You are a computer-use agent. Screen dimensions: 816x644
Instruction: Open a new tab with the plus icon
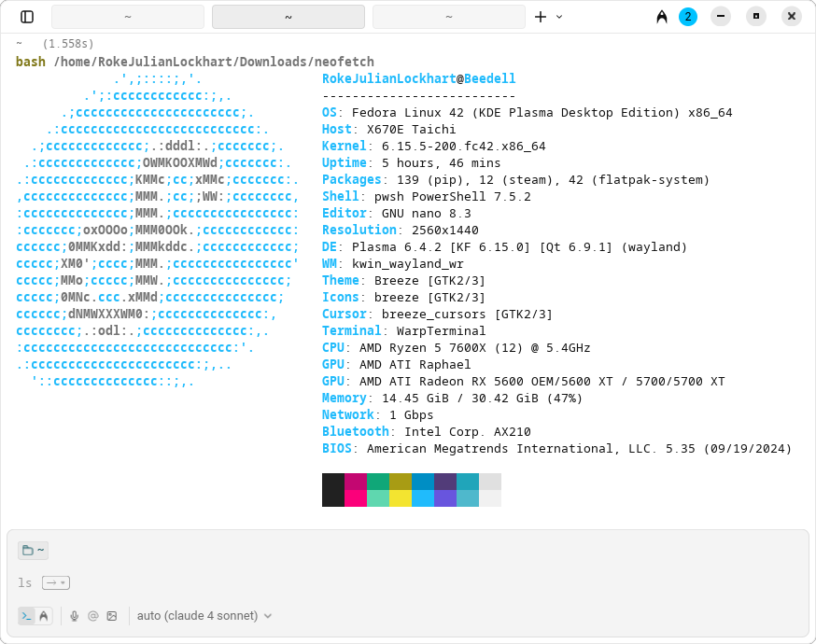[541, 17]
